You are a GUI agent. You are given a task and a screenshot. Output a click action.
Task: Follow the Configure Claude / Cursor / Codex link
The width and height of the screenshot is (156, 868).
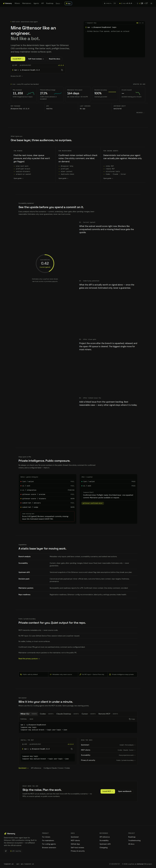pyautogui.click(x=57, y=768)
